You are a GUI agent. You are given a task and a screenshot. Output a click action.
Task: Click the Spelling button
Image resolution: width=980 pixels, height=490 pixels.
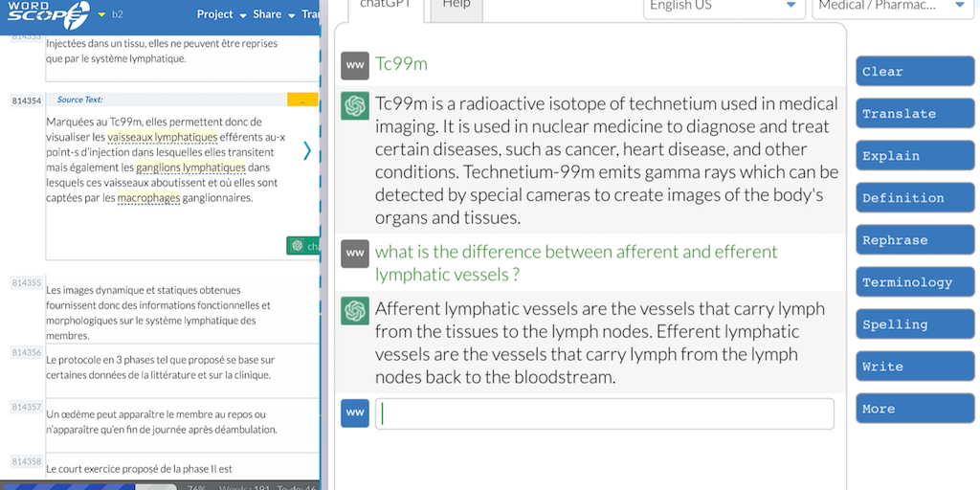click(x=915, y=324)
